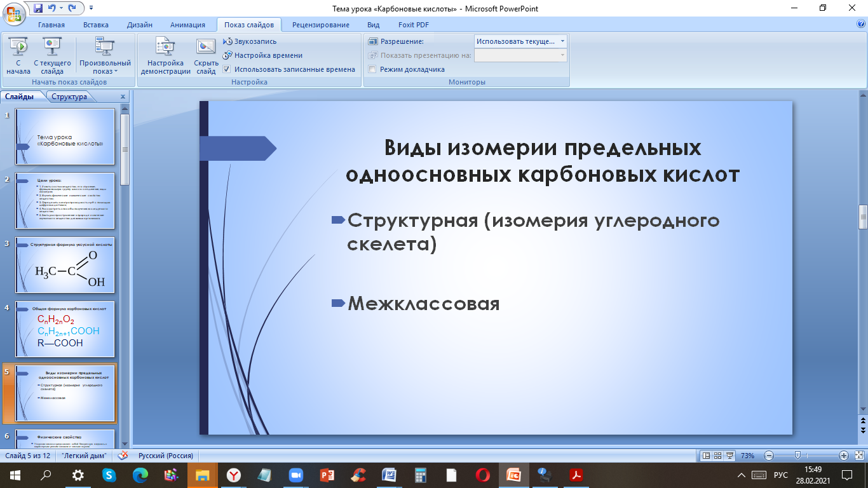Click 'С текущего слайда' slideshow icon
Image resolution: width=868 pixels, height=488 pixels.
52,56
